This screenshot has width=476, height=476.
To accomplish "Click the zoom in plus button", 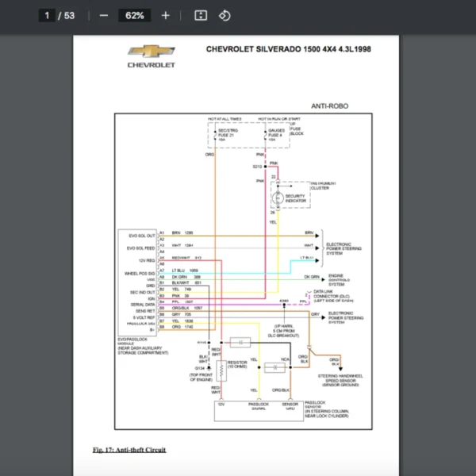I will coord(165,15).
